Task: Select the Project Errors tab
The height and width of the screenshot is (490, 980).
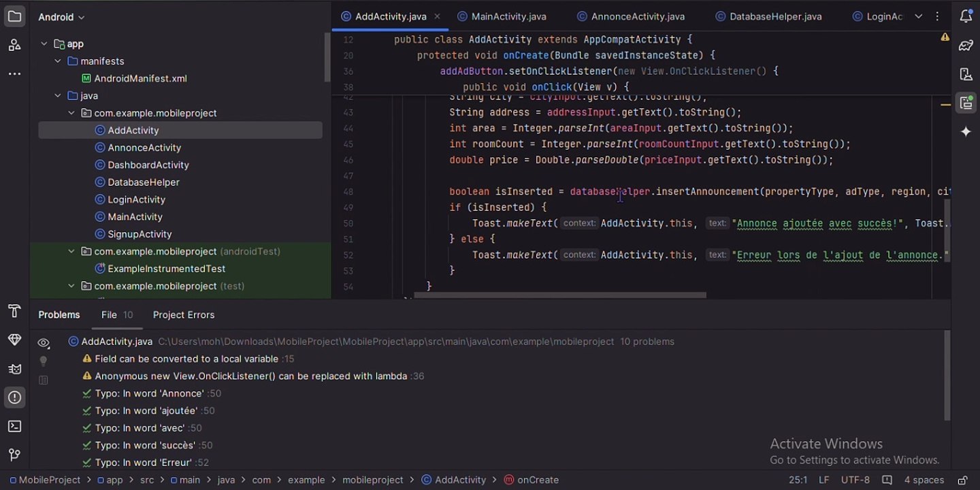Action: coord(184,315)
